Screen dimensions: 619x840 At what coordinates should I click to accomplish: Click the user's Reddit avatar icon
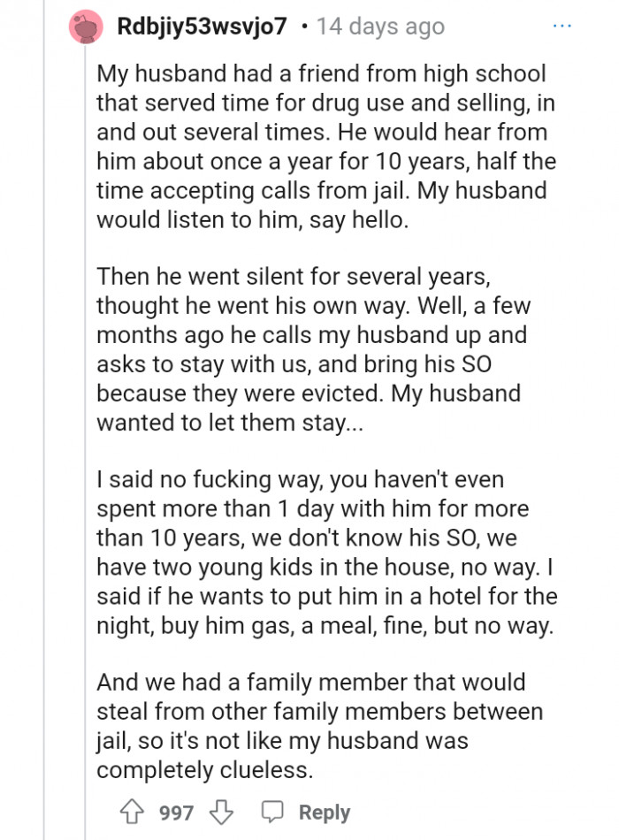coord(85,26)
